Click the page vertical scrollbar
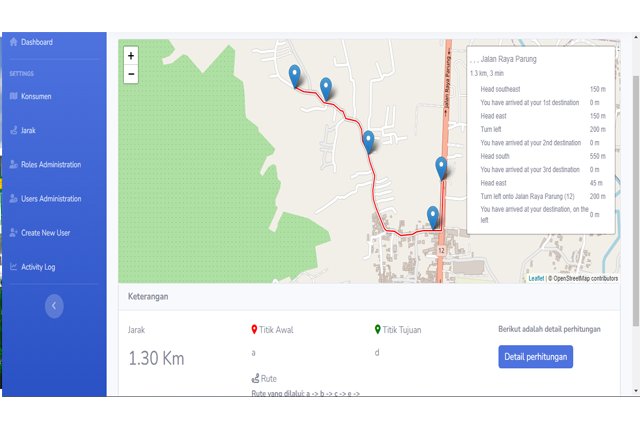This screenshot has width=640, height=426. [635, 200]
